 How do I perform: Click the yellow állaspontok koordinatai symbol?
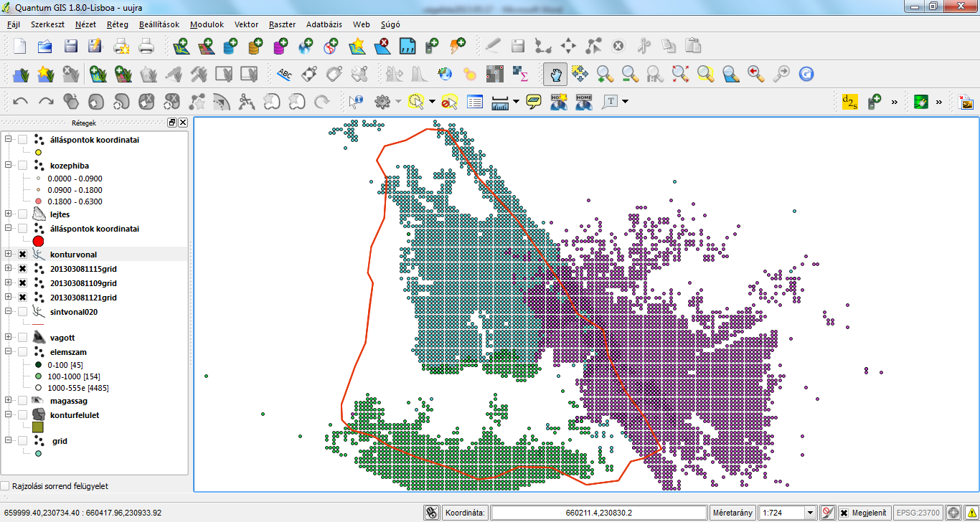point(38,152)
